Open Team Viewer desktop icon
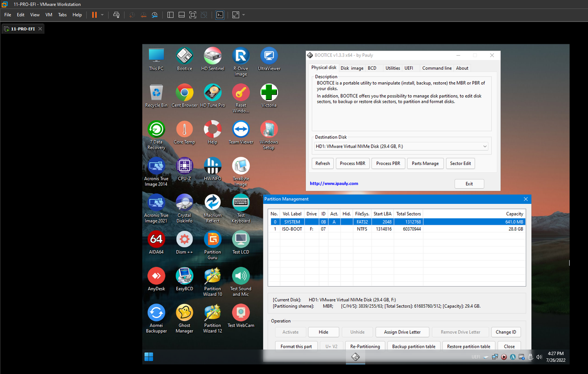Image resolution: width=588 pixels, height=374 pixels. click(241, 133)
